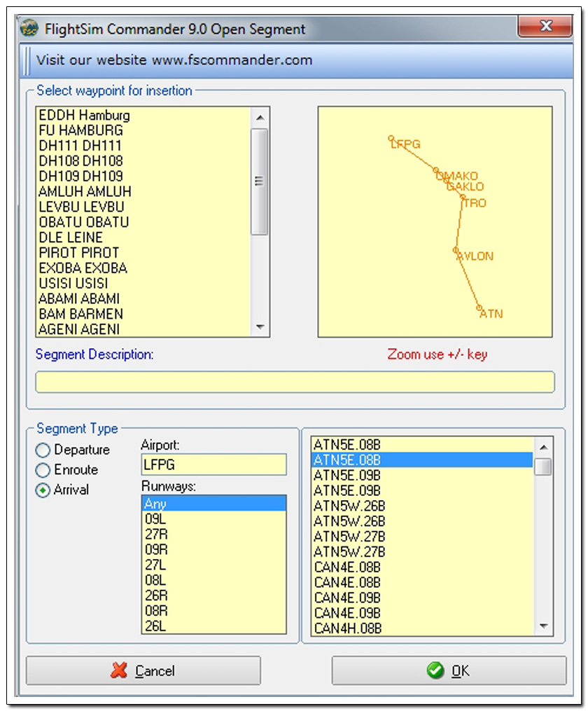Viewport: 588px width, 711px height.
Task: Select waypoint PIROT PIROT
Action: click(x=143, y=253)
